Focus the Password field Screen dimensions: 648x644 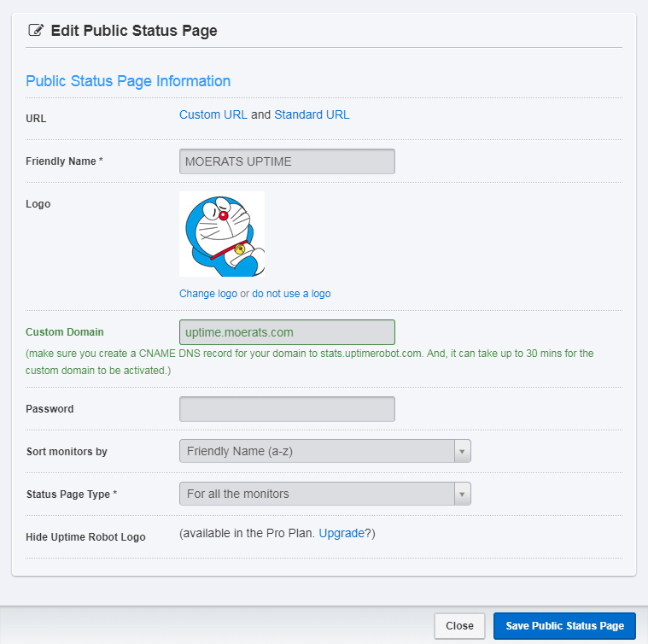click(287, 409)
